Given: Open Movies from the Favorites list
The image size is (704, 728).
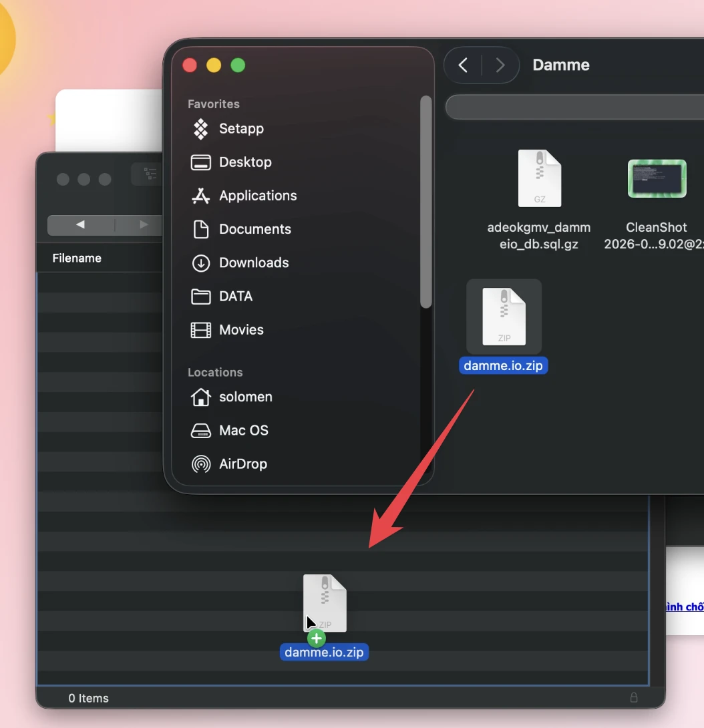Looking at the screenshot, I should [x=228, y=330].
